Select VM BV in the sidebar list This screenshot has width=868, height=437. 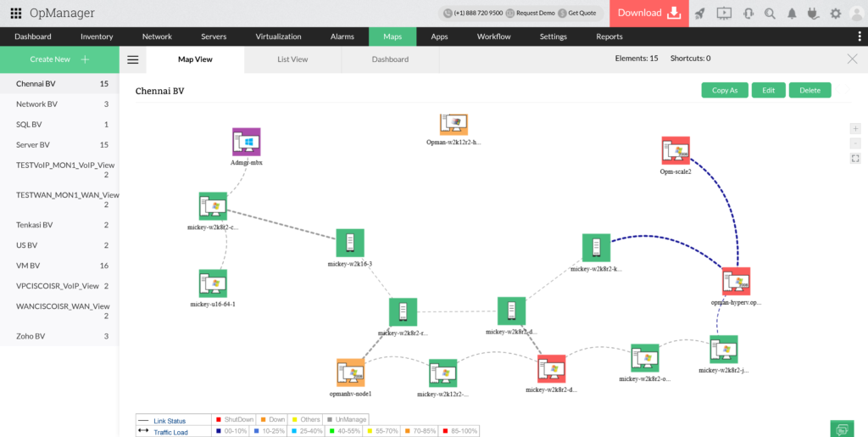coord(31,266)
